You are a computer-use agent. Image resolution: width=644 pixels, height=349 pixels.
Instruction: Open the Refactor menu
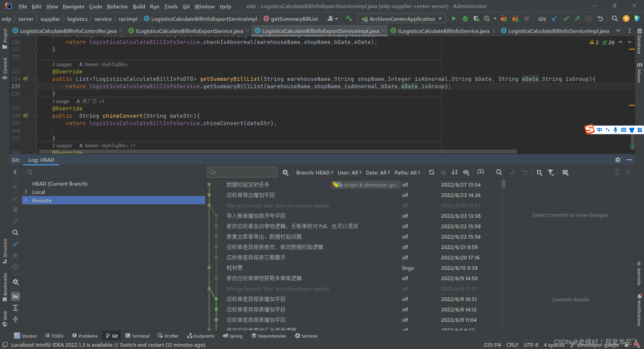point(117,6)
